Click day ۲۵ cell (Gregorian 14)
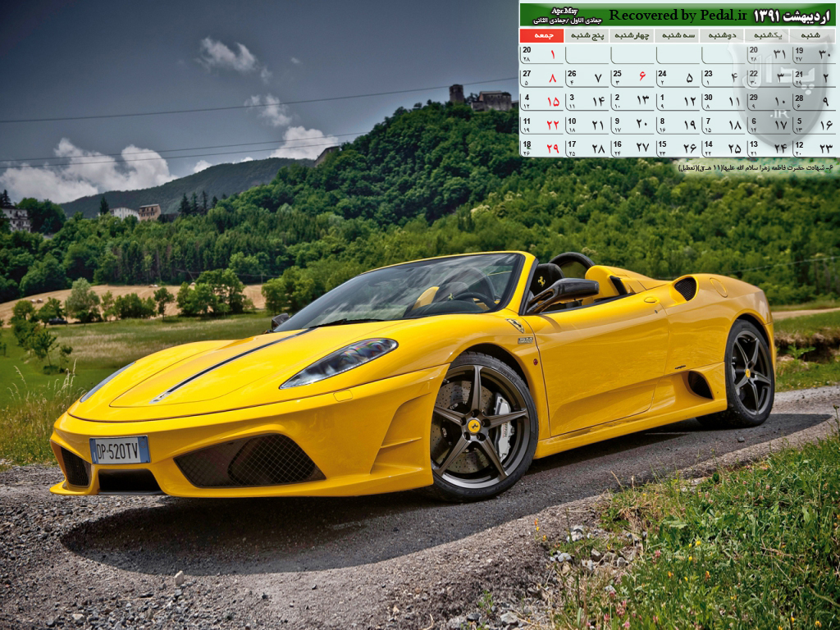 724,148
